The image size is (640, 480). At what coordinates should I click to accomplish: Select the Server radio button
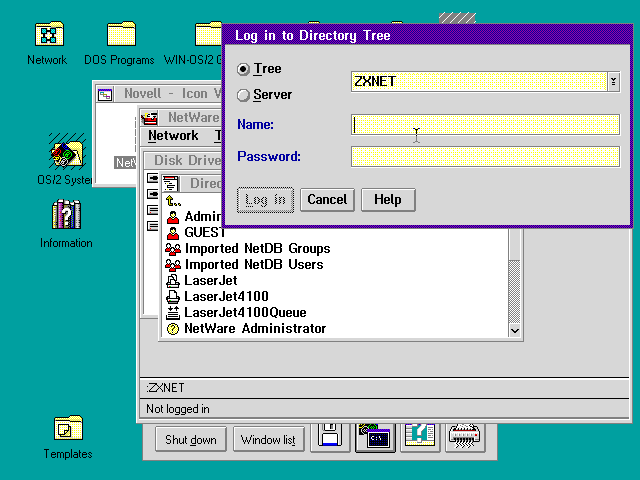coord(243,95)
